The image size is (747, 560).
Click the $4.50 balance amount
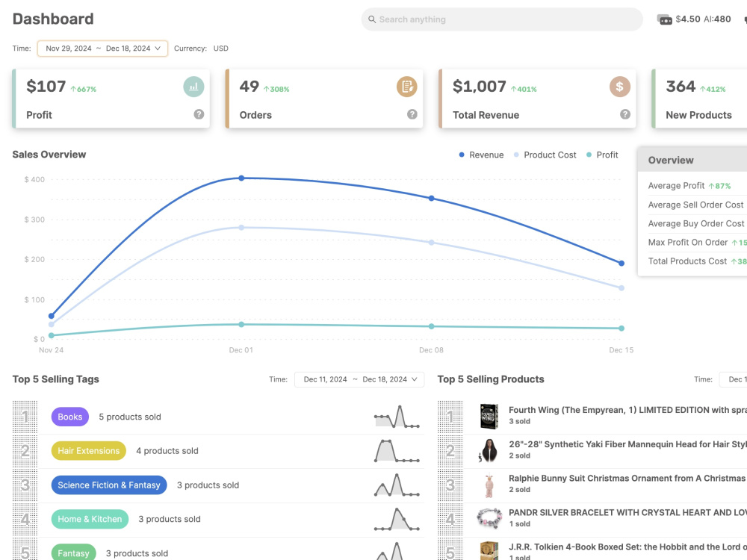(688, 19)
